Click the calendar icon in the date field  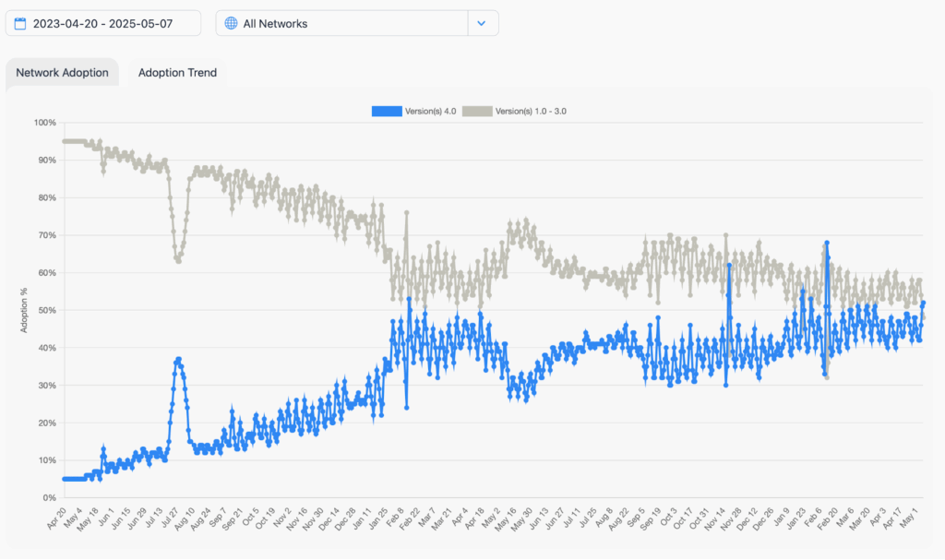coord(20,23)
